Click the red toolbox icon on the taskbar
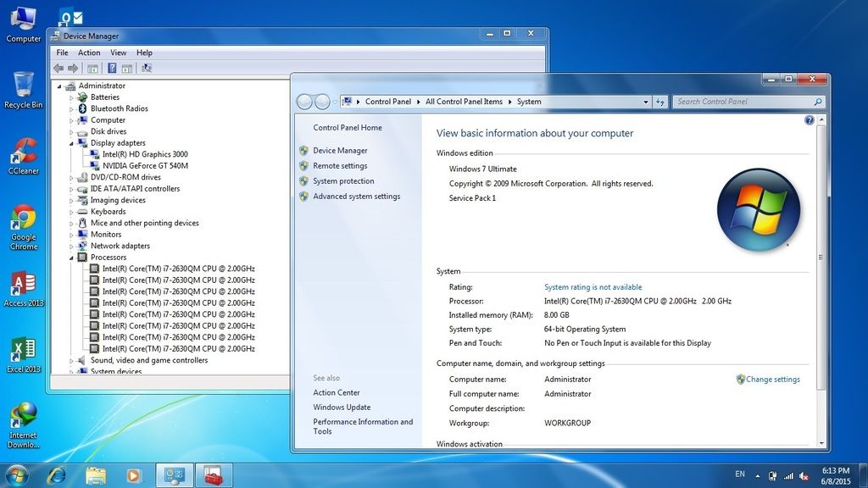 pos(213,475)
